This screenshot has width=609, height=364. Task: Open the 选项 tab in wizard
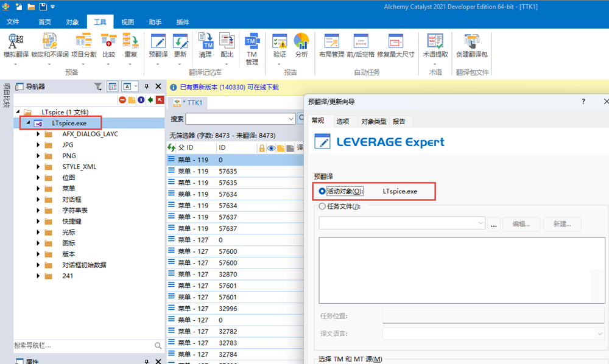(342, 122)
